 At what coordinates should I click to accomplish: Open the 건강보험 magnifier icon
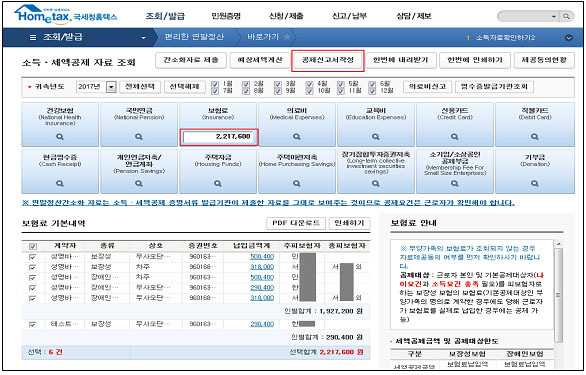coord(60,137)
